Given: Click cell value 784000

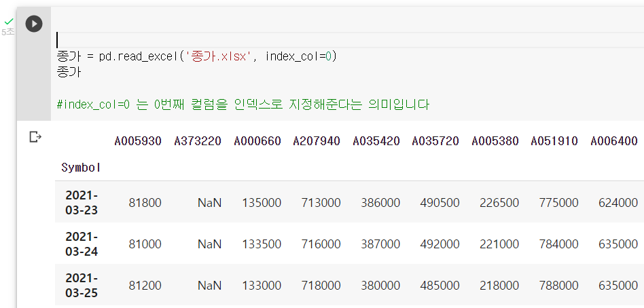Looking at the screenshot, I should click(x=558, y=244).
